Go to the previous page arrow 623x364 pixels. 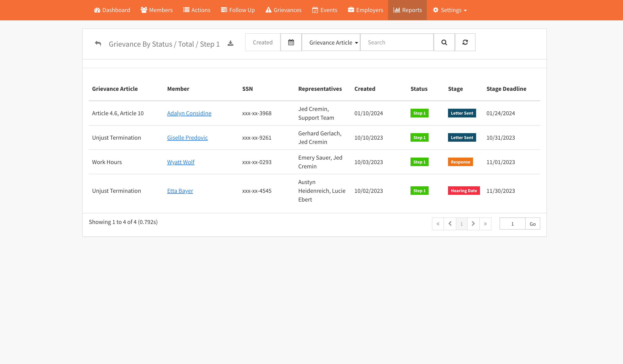pyautogui.click(x=450, y=224)
